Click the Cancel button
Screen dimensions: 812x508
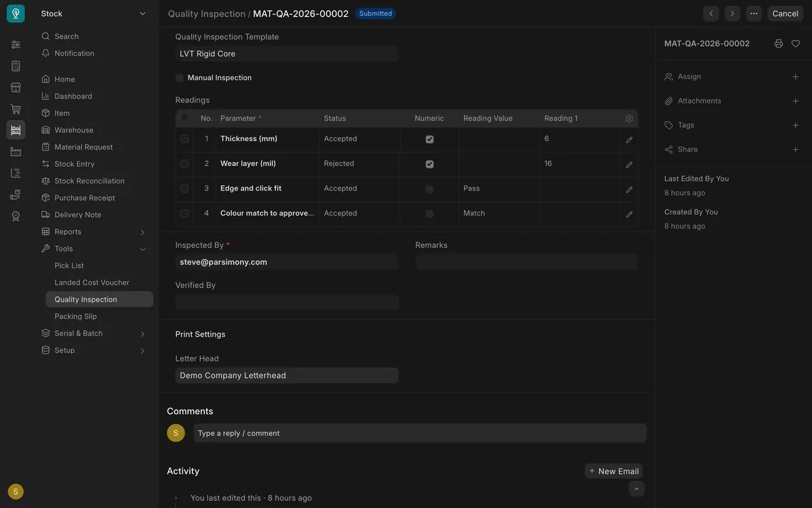[785, 13]
